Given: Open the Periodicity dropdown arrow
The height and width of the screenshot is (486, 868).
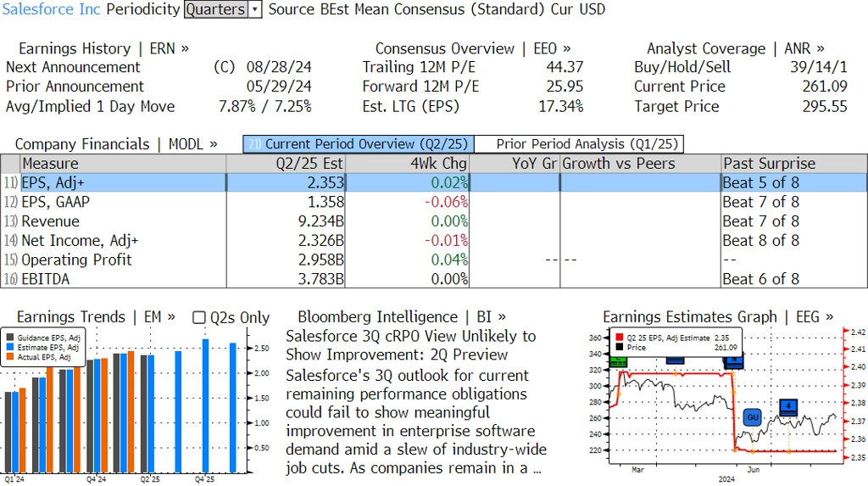Looking at the screenshot, I should pos(255,9).
